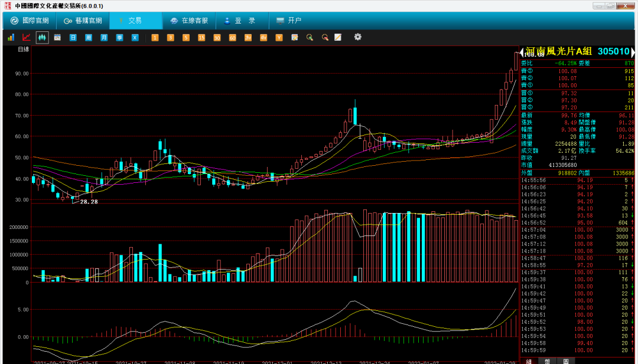This screenshot has height=364, width=638.
Task: Click the product code 305010
Action: click(x=614, y=51)
